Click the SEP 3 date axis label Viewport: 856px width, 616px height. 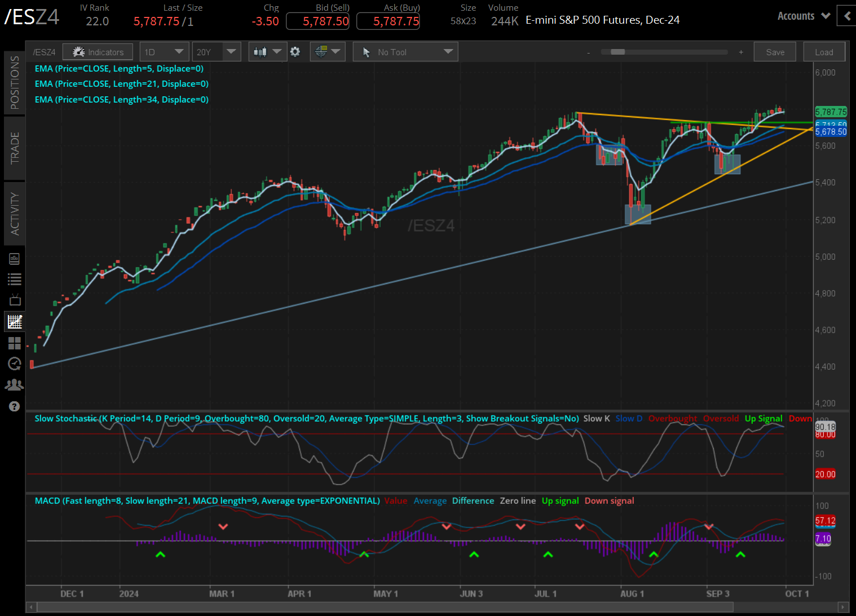point(717,593)
